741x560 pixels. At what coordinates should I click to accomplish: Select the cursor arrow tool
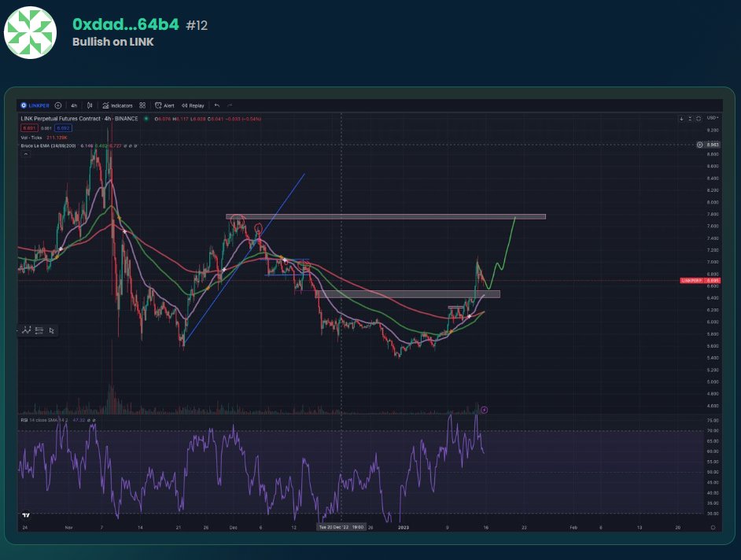(x=52, y=330)
